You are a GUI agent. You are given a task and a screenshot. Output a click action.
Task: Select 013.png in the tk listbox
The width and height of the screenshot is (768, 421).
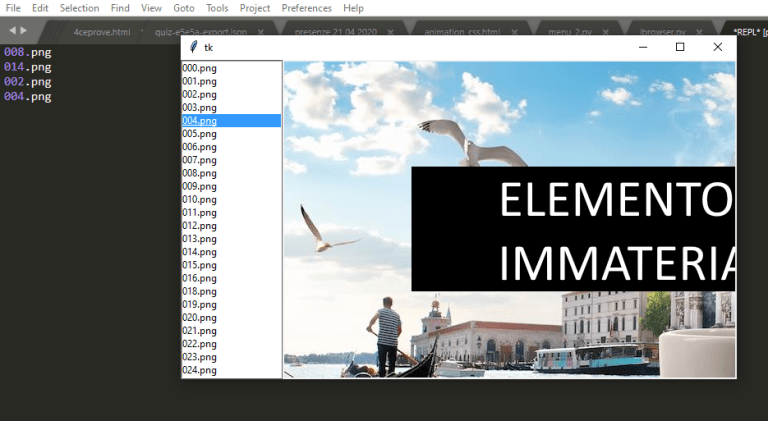point(231,239)
